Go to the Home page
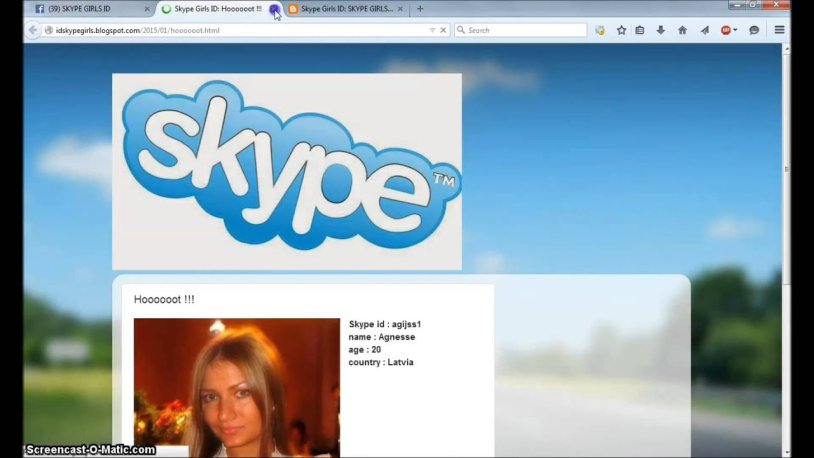The image size is (814, 458). pos(682,30)
